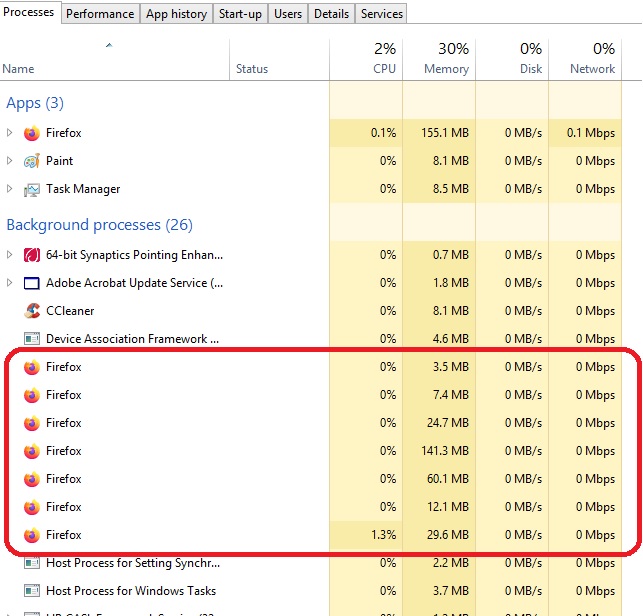The image size is (643, 616).
Task: Select the Processes tab
Action: pos(28,12)
